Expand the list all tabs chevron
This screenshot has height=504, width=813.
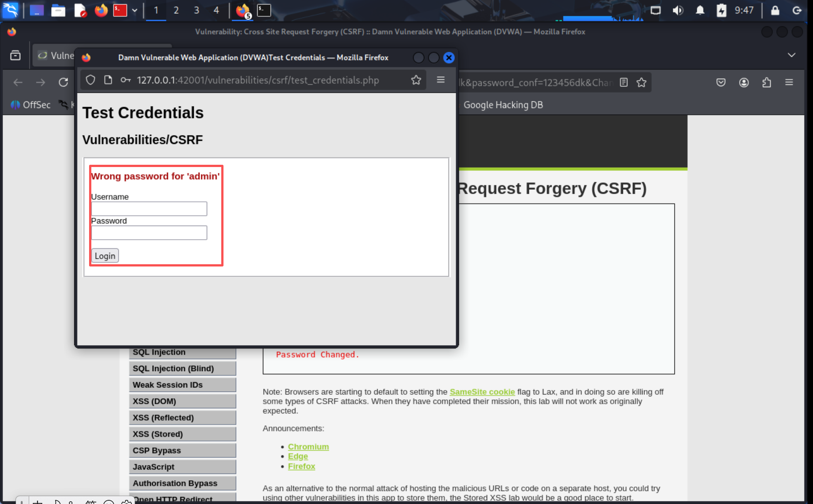coord(791,55)
